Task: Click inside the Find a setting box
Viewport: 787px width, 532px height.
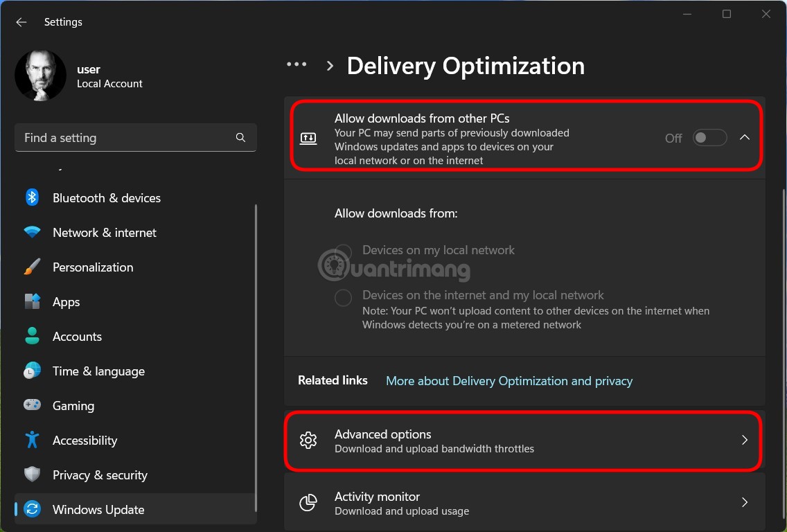Action: (x=125, y=137)
